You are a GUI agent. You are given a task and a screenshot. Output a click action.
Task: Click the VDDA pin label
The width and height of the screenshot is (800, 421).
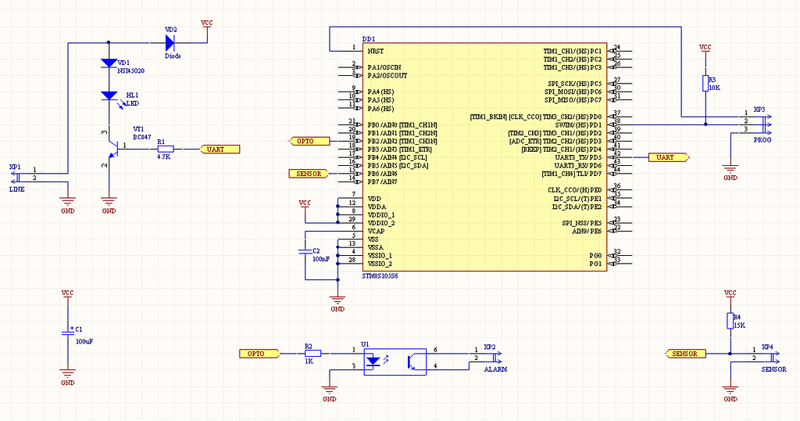point(377,207)
